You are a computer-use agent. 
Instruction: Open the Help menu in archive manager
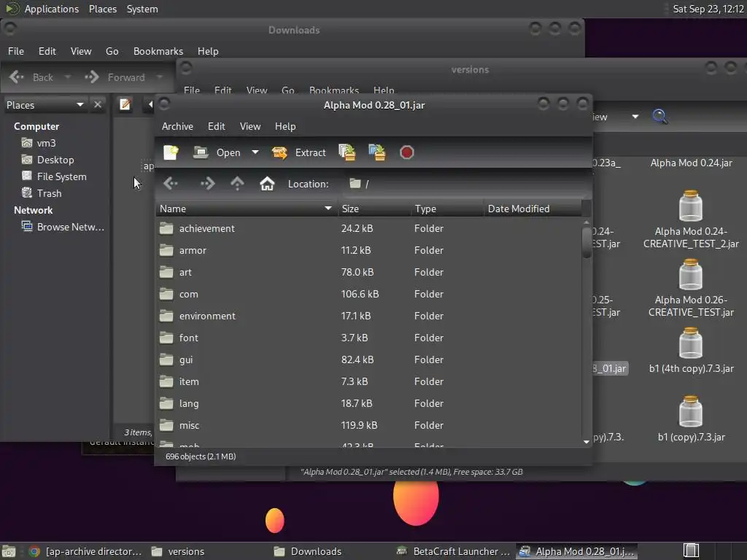tap(285, 126)
